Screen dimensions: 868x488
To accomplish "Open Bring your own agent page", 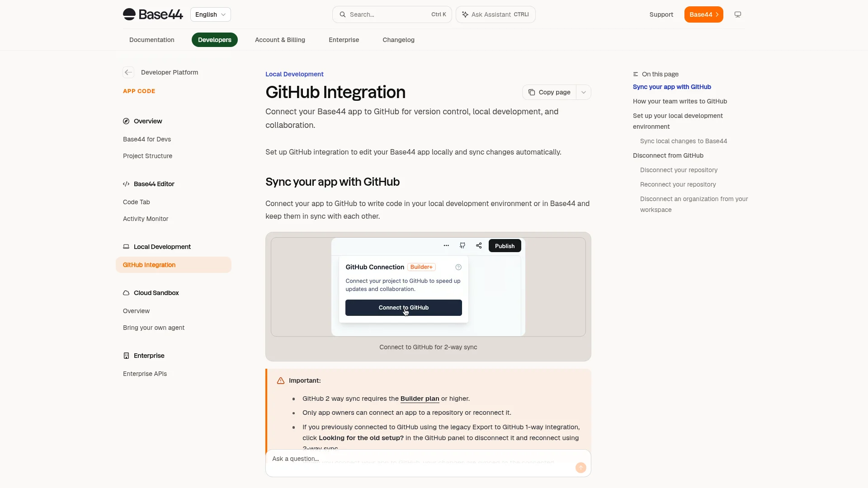I will tap(154, 328).
